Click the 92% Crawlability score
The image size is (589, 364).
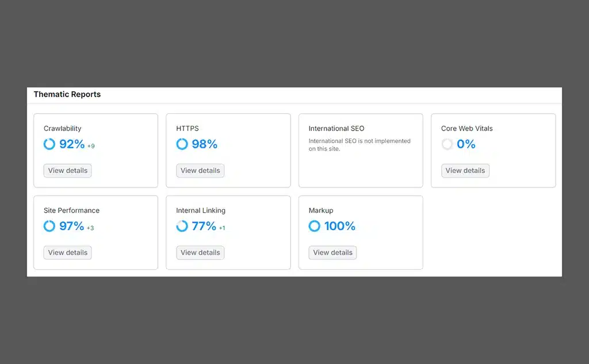[x=72, y=144]
